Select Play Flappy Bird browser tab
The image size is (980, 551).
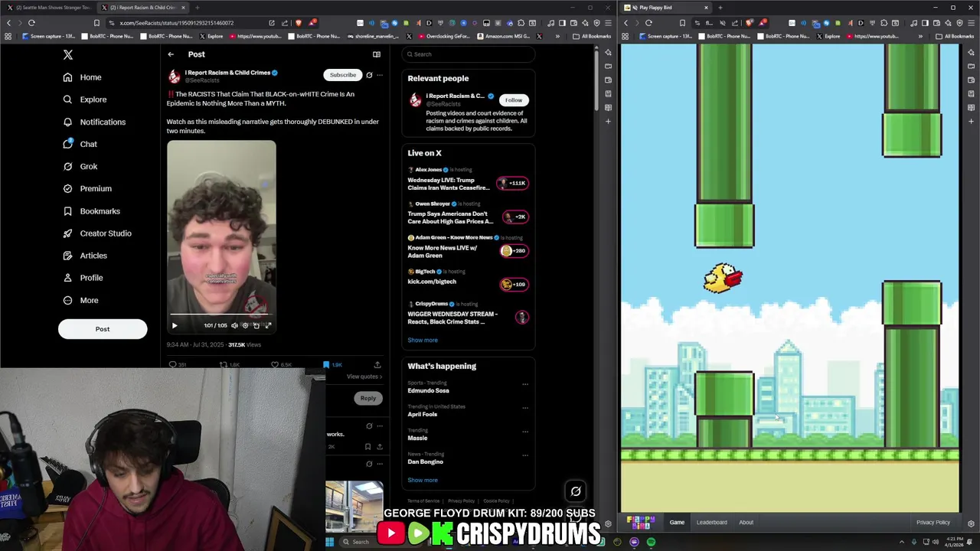coord(666,8)
